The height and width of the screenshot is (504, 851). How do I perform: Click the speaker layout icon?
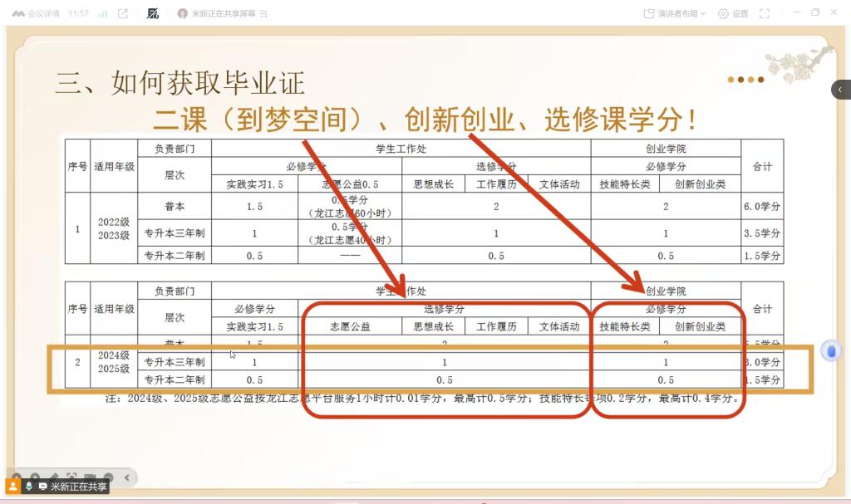pyautogui.click(x=649, y=13)
